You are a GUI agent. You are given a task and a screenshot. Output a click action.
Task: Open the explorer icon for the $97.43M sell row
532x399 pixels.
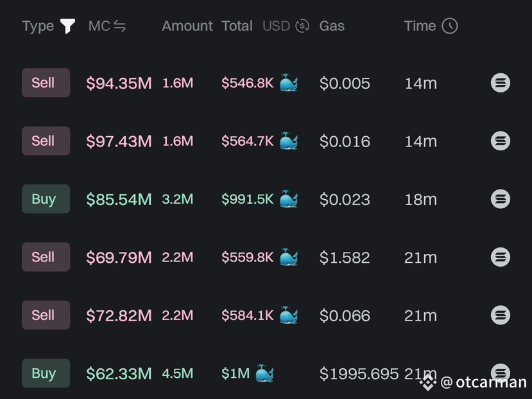pos(501,141)
